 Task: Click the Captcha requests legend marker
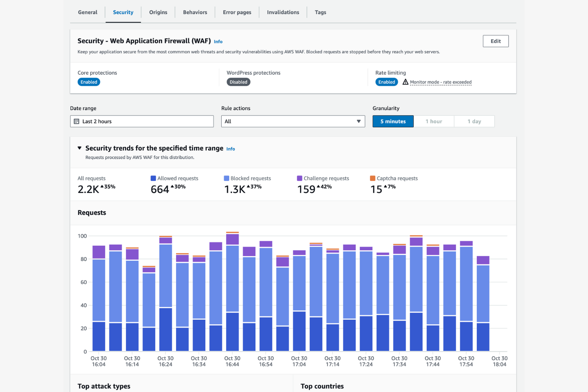[x=372, y=178]
